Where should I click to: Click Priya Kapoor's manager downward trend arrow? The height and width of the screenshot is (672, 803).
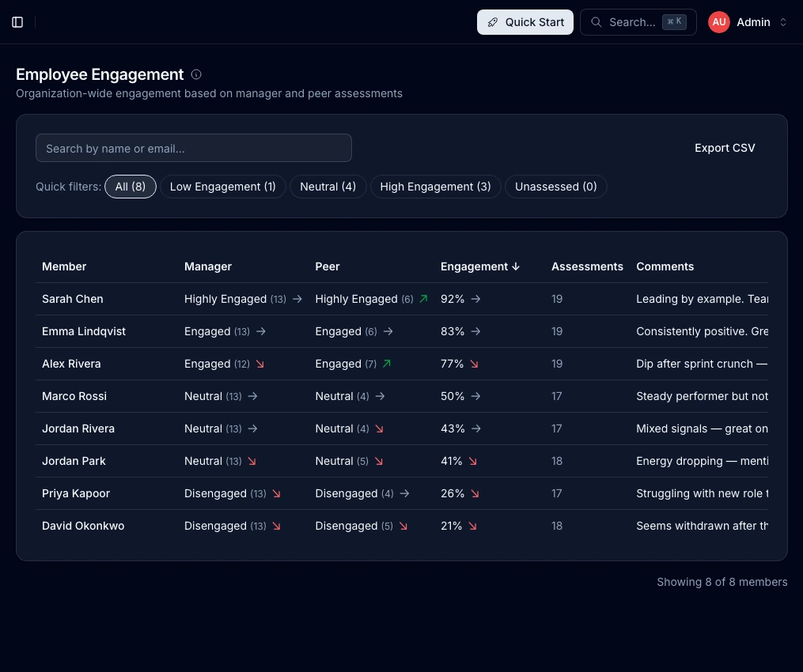[x=277, y=493]
